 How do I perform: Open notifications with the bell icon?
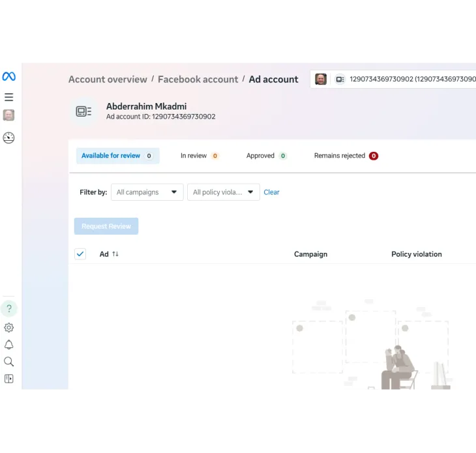(x=8, y=345)
